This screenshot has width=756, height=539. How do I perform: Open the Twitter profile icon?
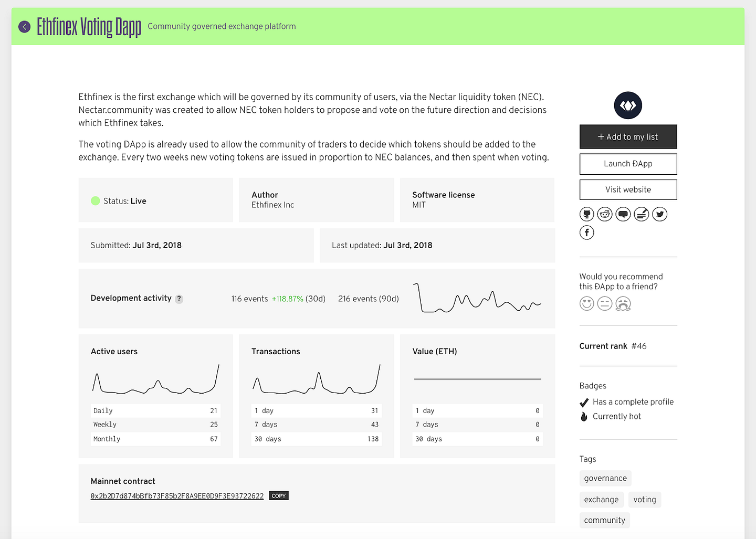click(x=660, y=214)
